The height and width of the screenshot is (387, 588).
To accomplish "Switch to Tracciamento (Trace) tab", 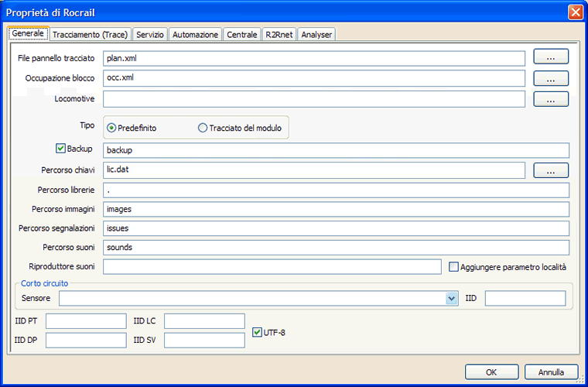I will click(91, 35).
